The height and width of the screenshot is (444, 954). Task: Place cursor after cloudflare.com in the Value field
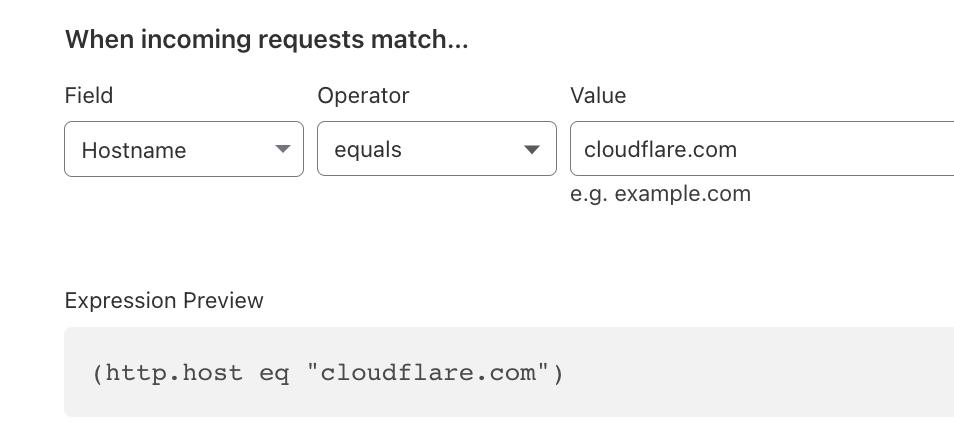(739, 150)
